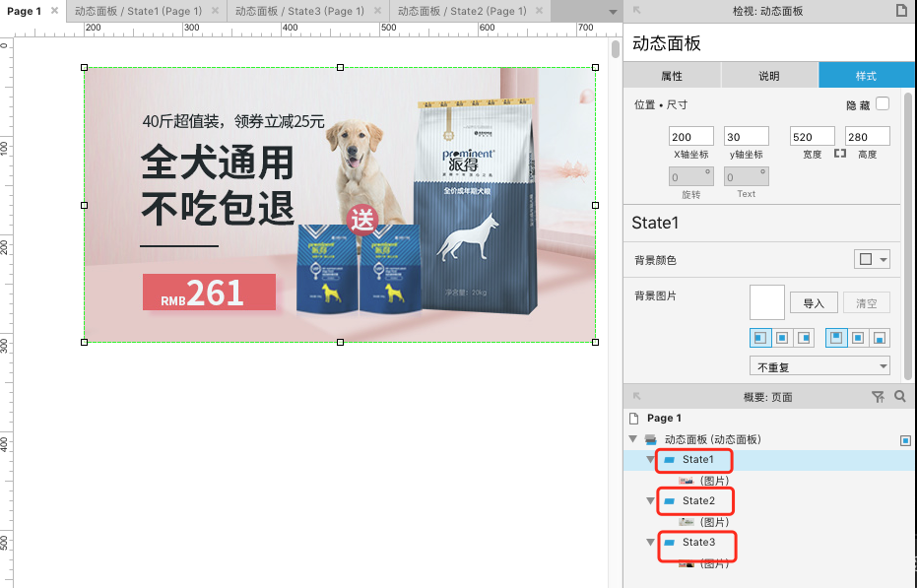
Task: Click the page notes icon in inspector header
Action: (901, 11)
